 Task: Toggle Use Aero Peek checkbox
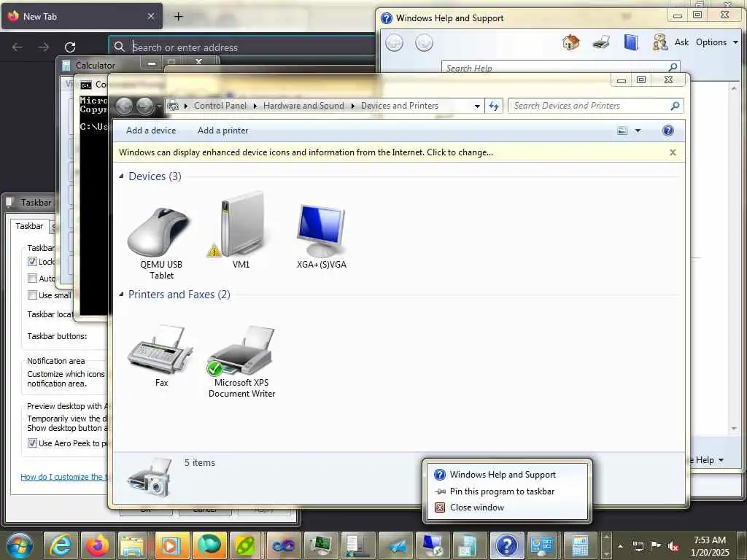click(32, 443)
